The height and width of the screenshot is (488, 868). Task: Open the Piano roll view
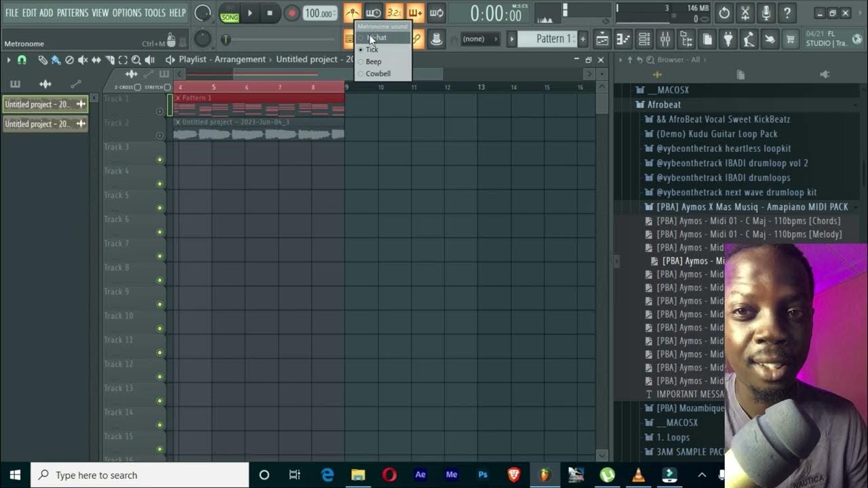click(623, 39)
